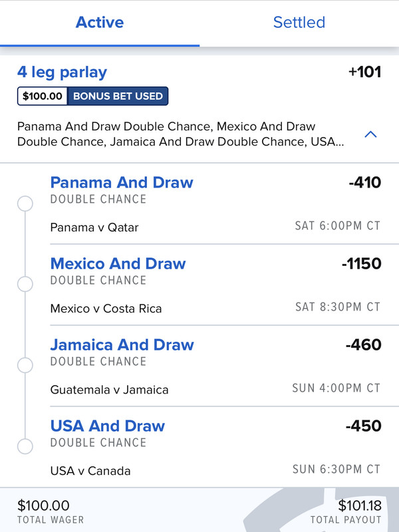
Task: Tap the BONUS BET USED badge
Action: click(x=118, y=96)
